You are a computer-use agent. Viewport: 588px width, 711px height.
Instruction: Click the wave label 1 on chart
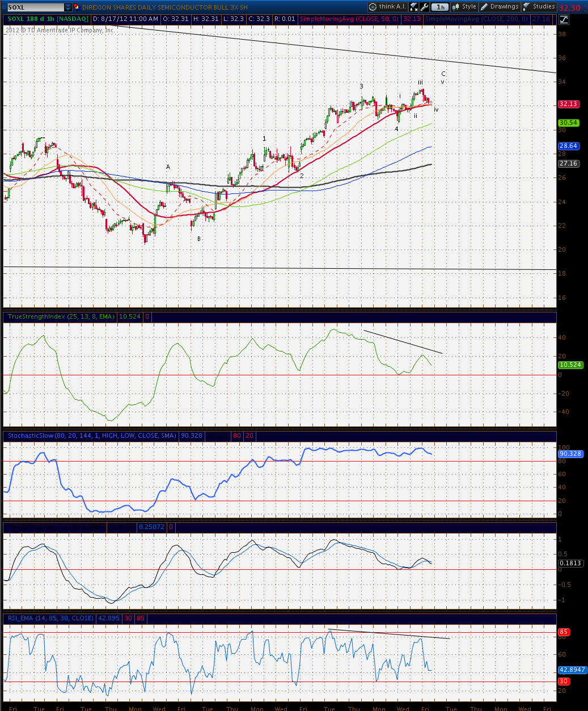coord(264,138)
